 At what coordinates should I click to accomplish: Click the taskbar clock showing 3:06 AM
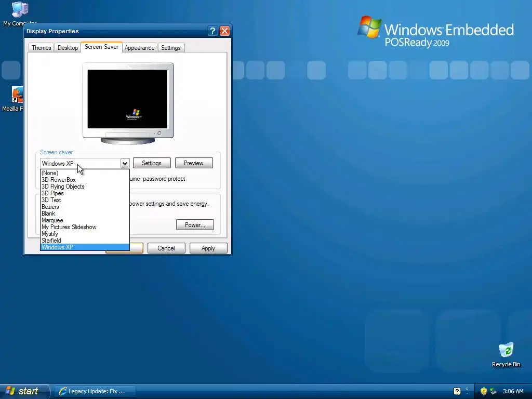[x=513, y=391]
